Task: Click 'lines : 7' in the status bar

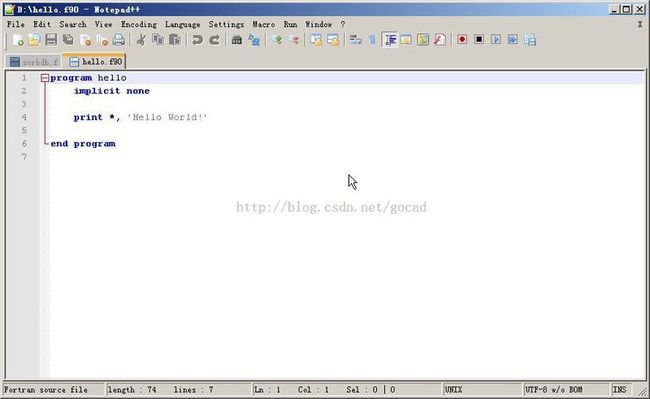Action: click(193, 390)
